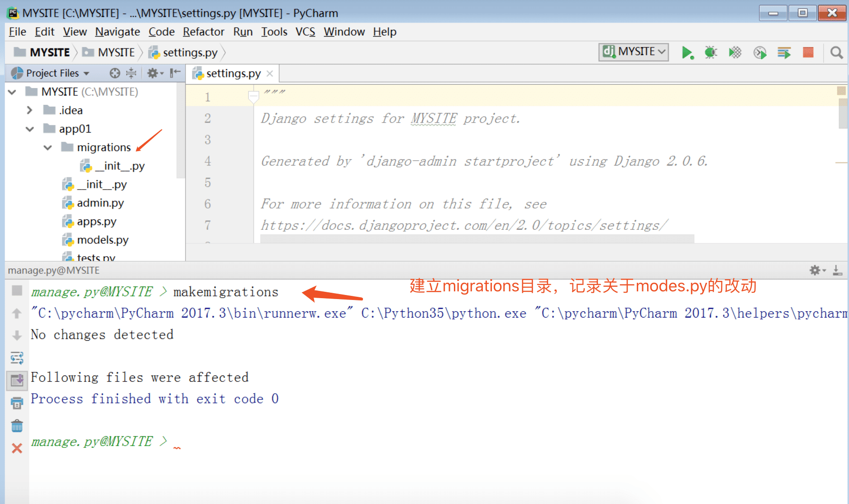Open the MYSITE run configuration dropdown
849x504 pixels.
634,52
